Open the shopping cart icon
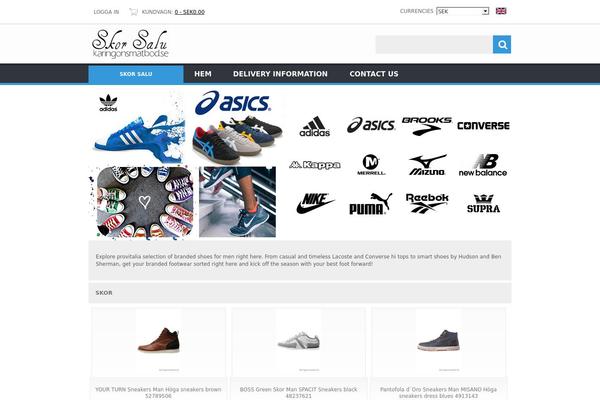600x400 pixels. point(133,11)
